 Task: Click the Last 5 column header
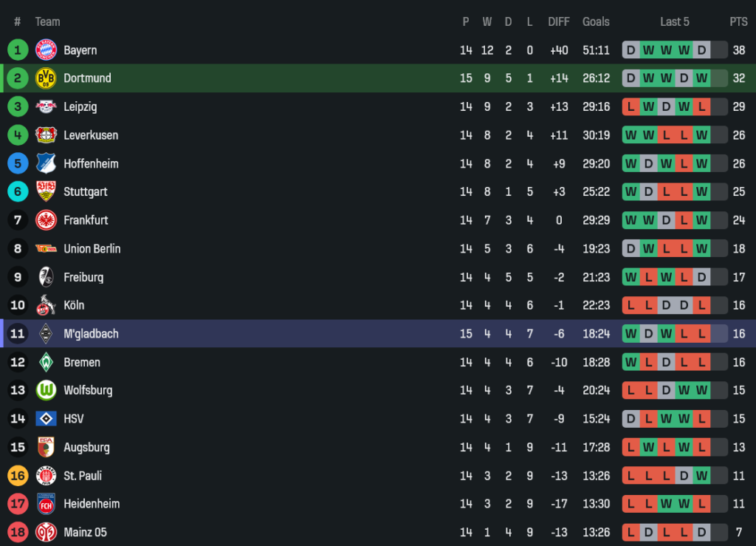(674, 21)
